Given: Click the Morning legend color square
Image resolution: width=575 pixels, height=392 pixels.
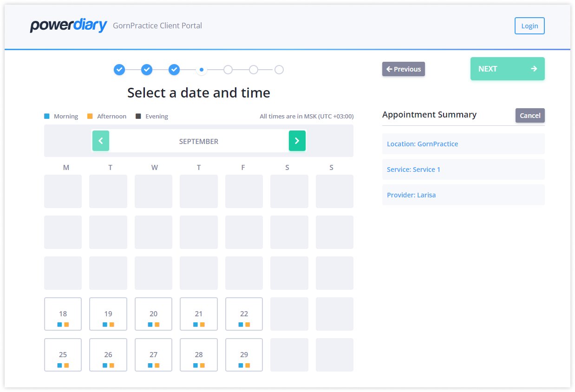Looking at the screenshot, I should pyautogui.click(x=46, y=116).
